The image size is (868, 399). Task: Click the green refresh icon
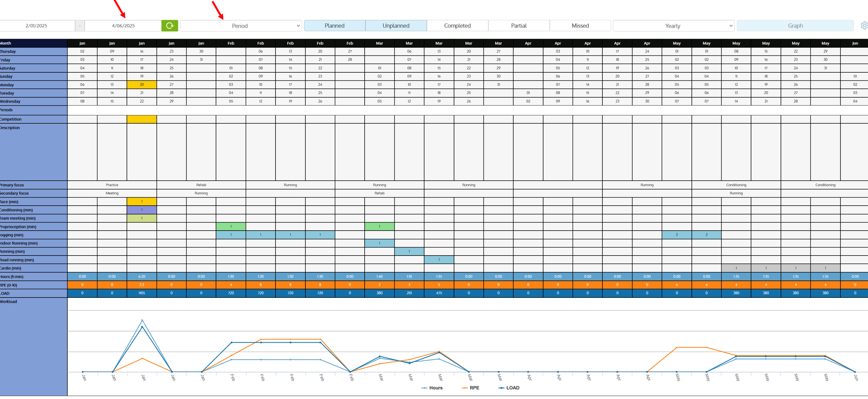click(169, 26)
